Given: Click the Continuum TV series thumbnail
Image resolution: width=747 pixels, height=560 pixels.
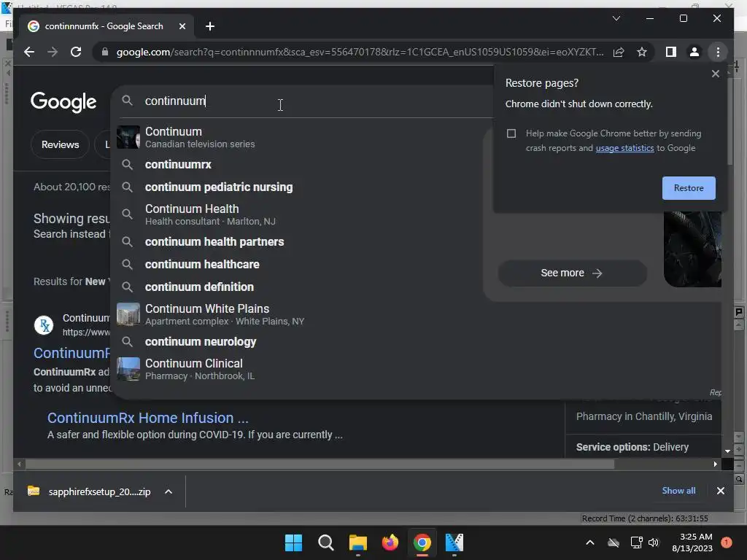Looking at the screenshot, I should [128, 137].
